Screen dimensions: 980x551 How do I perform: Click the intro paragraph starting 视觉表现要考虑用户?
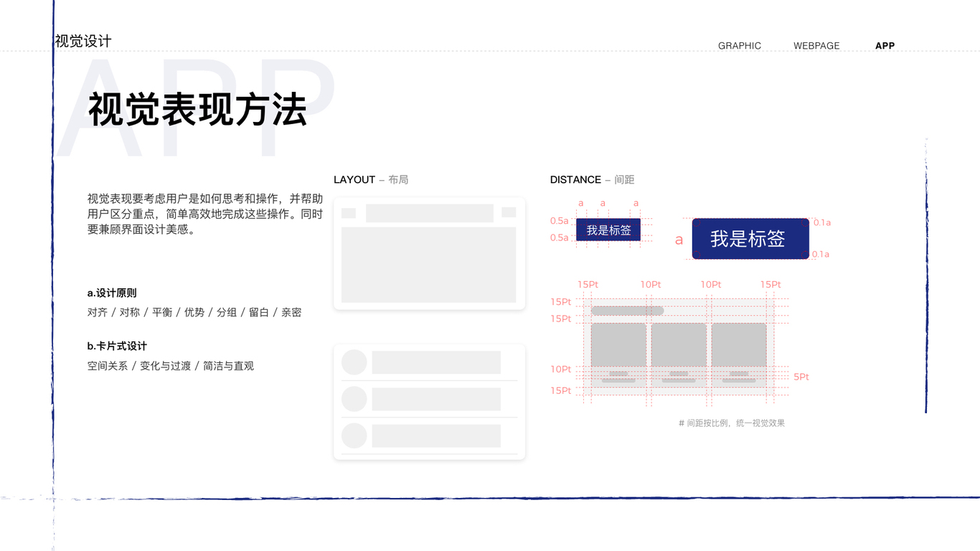click(205, 215)
